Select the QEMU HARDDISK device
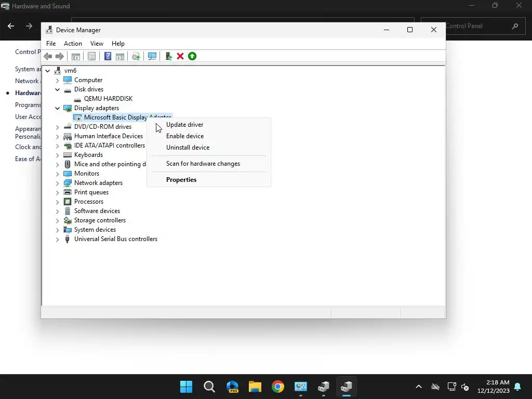532x399 pixels. point(108,99)
